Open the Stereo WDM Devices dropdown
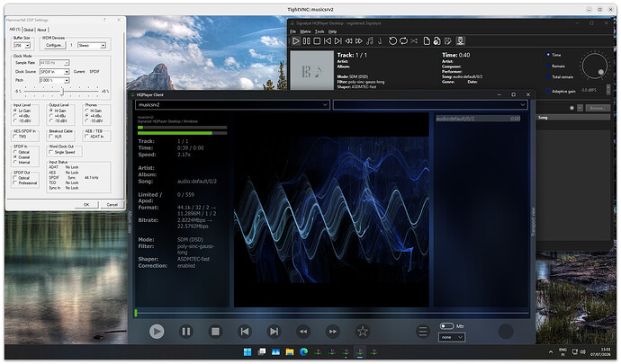Viewport: 621px width, 364px height. pos(92,46)
